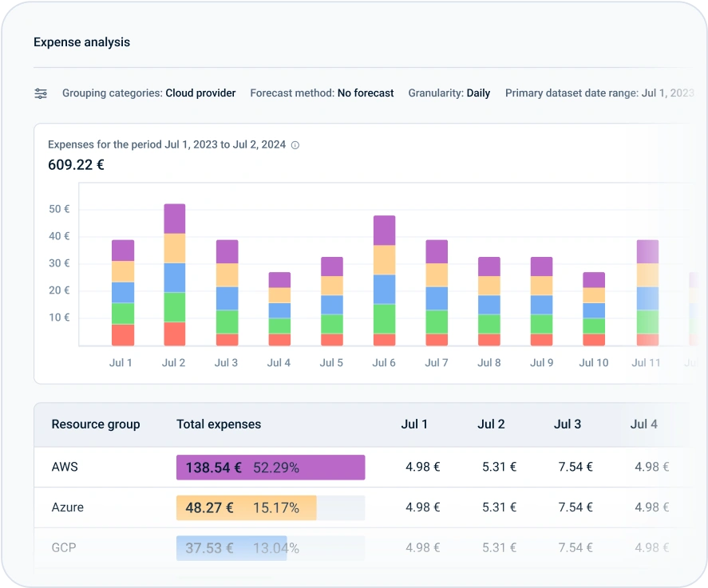Select the Jul 1 stacked bar
The image size is (708, 588).
point(123,293)
